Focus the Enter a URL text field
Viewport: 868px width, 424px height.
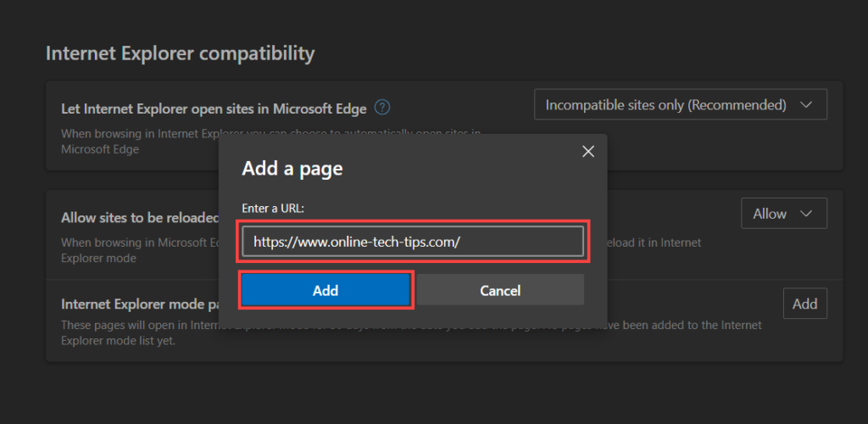(413, 242)
